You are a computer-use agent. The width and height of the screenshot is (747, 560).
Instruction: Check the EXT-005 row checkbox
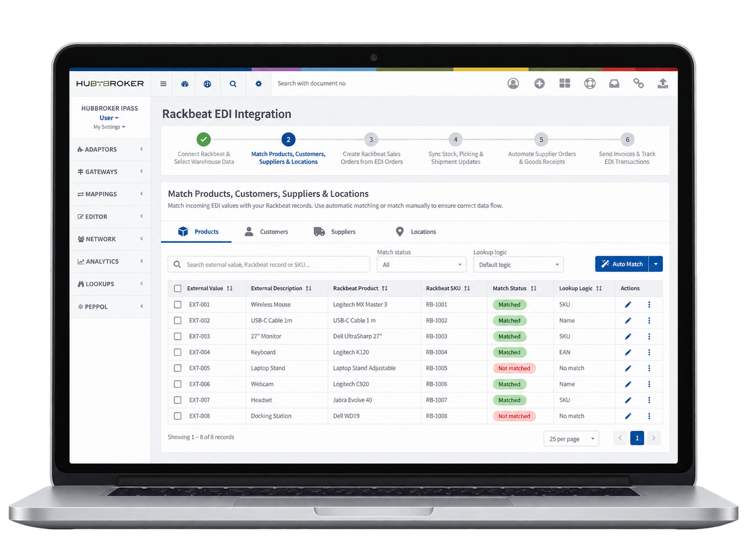click(x=178, y=368)
